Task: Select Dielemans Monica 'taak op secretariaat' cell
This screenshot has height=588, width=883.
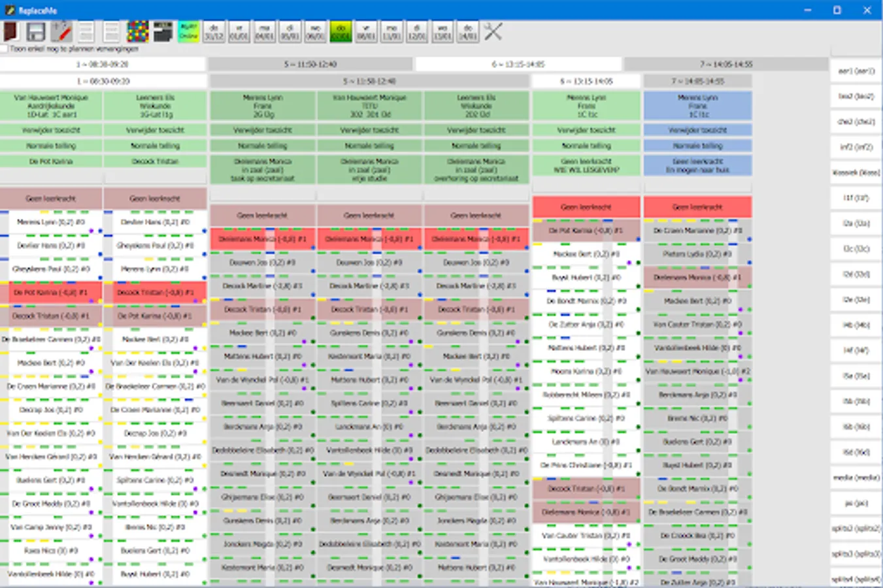Action: 263,169
